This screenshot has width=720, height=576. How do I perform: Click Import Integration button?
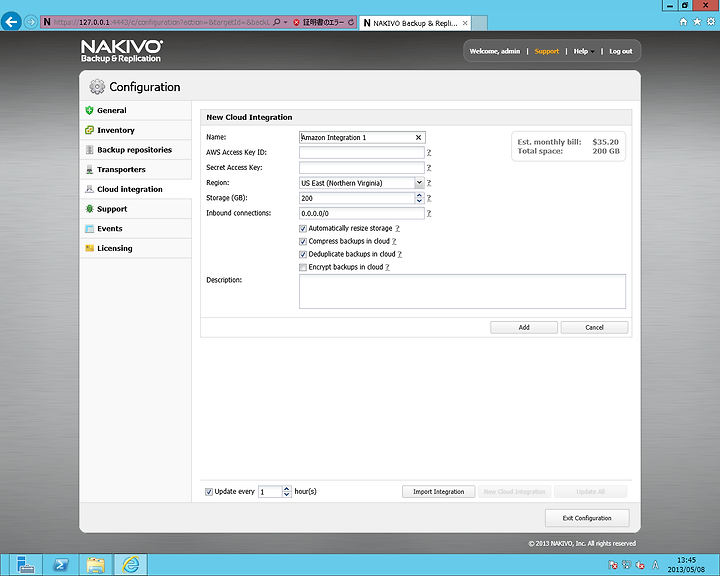(x=439, y=491)
